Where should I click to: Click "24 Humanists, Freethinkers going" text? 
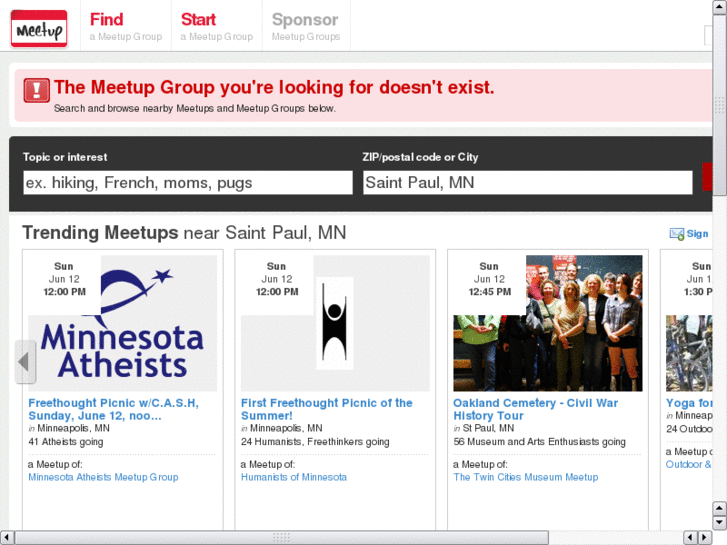click(315, 442)
